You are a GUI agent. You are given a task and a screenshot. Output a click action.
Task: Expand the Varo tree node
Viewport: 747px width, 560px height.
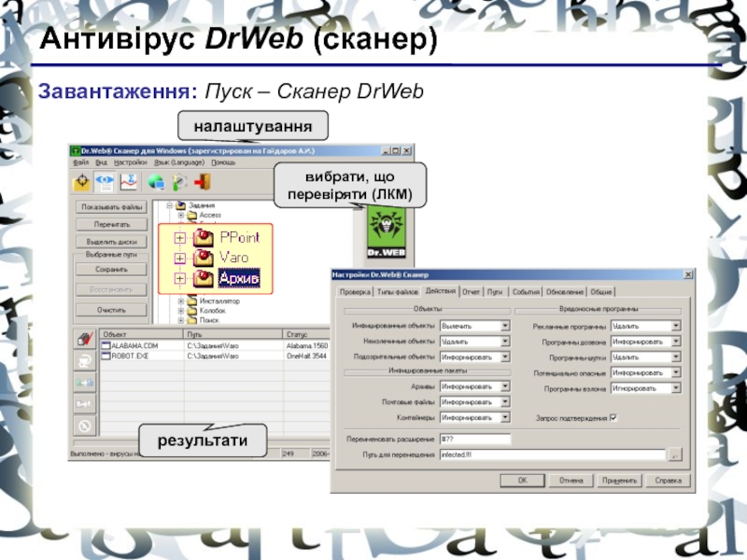(179, 259)
